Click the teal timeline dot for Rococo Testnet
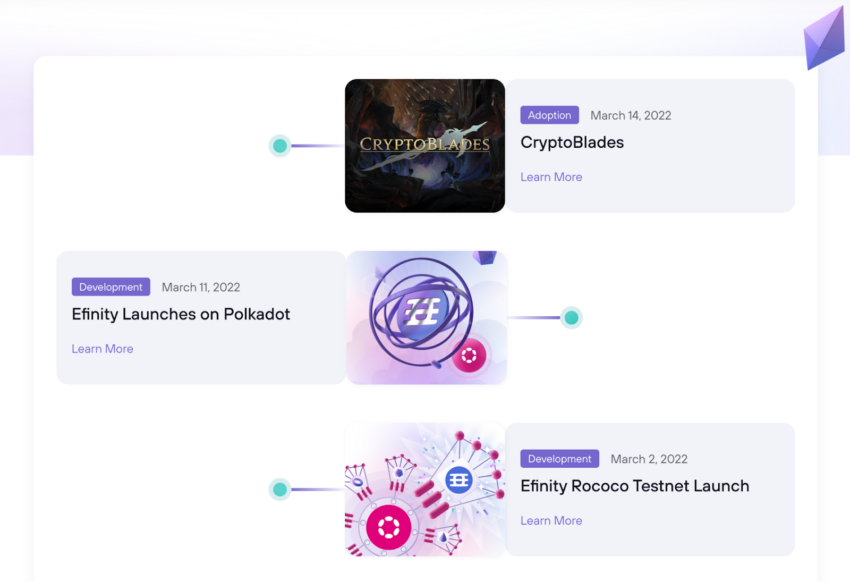The width and height of the screenshot is (850, 582). 280,489
